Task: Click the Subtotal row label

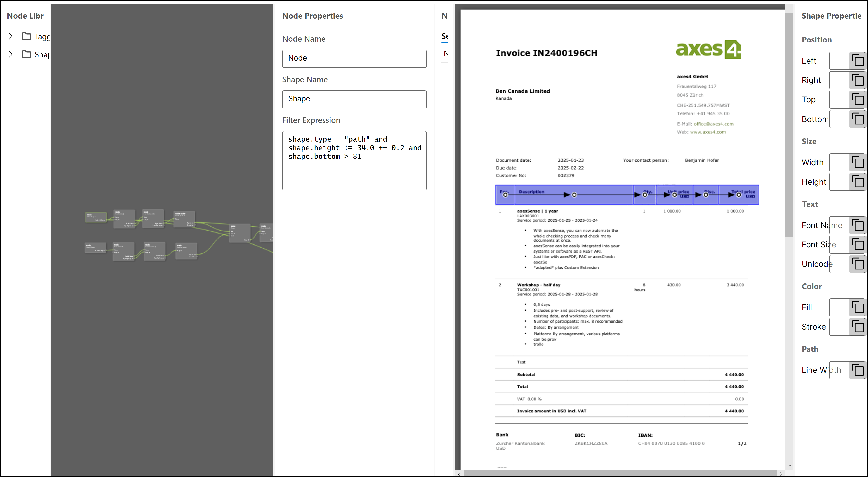Action: [526, 375]
